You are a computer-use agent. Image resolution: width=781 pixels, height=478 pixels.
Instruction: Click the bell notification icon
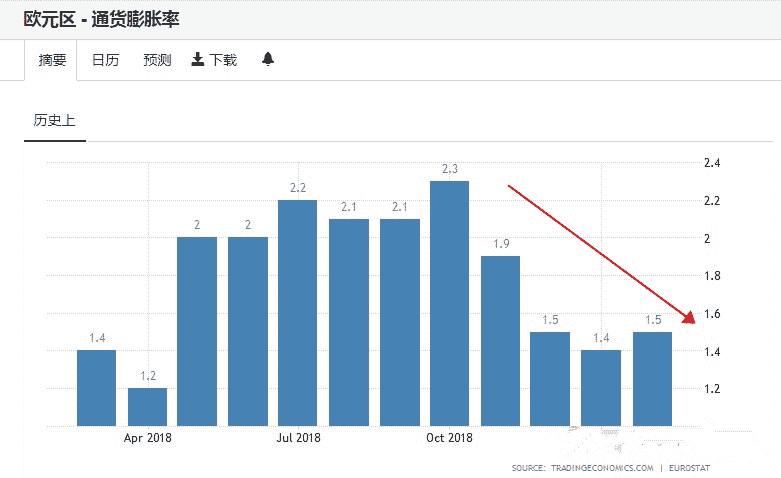tap(267, 60)
